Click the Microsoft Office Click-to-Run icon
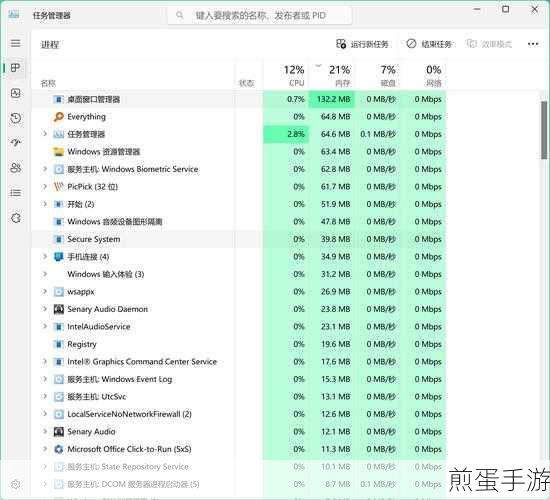 (x=58, y=449)
